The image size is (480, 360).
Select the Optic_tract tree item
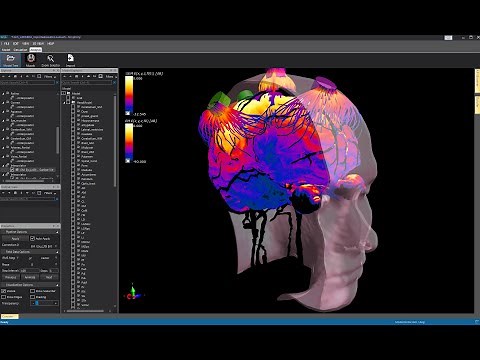point(88,183)
